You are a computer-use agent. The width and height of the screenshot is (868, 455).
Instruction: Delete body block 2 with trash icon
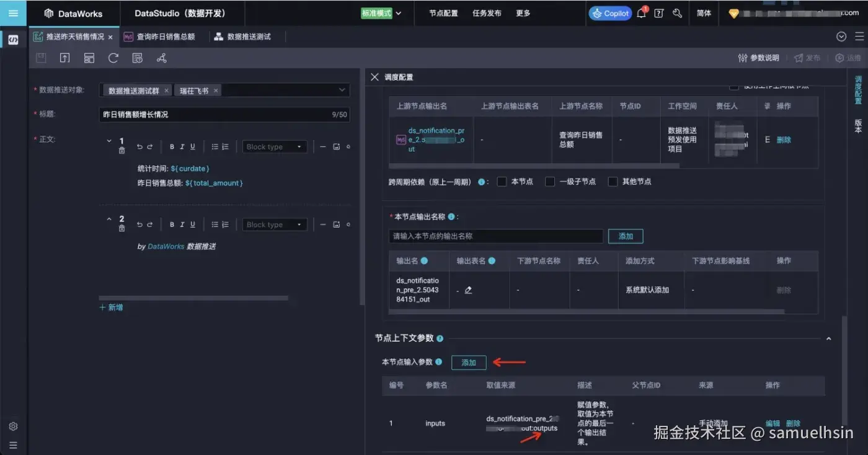tap(122, 229)
